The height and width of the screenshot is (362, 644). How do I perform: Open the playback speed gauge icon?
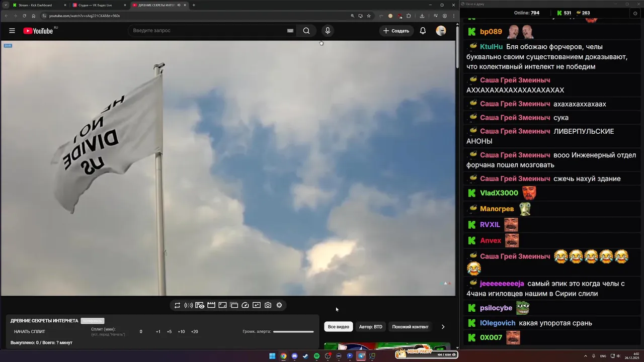pyautogui.click(x=245, y=305)
